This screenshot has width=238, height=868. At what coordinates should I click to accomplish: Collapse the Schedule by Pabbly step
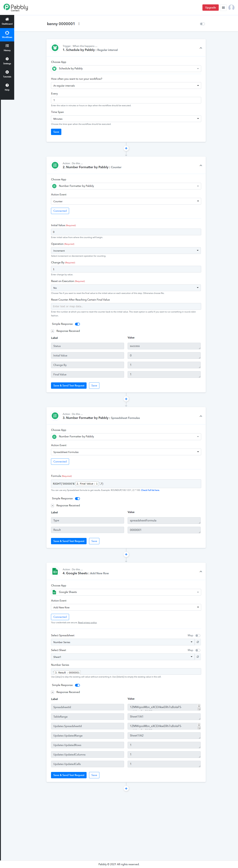[x=201, y=48]
